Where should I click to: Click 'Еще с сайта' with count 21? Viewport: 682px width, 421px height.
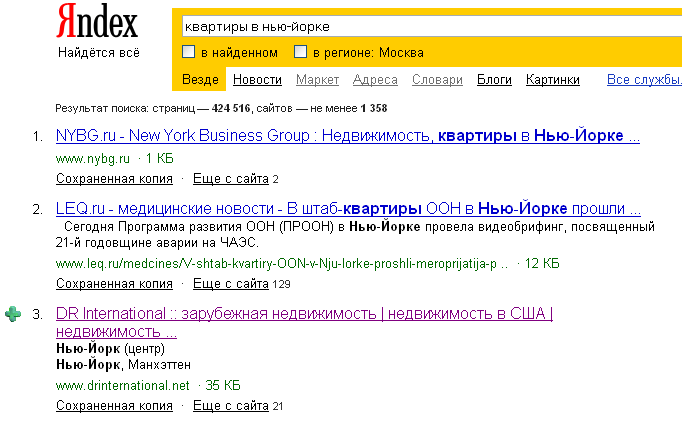[x=231, y=405]
